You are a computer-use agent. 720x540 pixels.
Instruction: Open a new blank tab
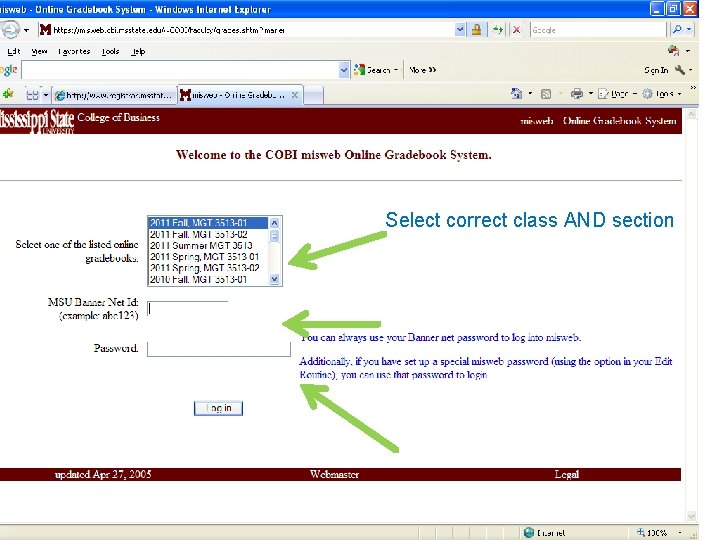(x=314, y=96)
